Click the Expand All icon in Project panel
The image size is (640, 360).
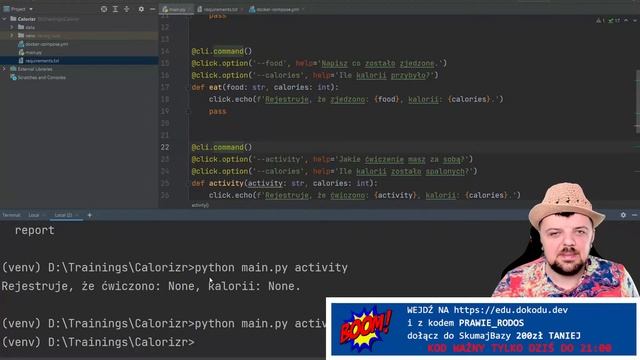coord(115,9)
